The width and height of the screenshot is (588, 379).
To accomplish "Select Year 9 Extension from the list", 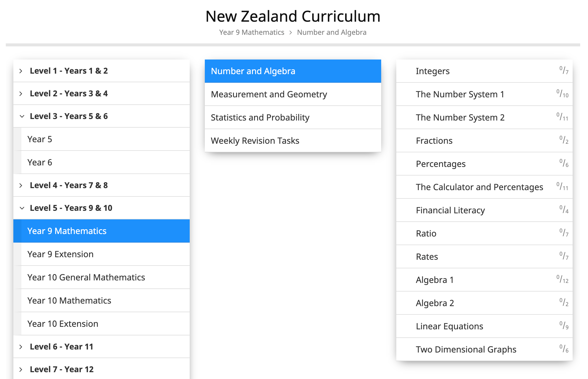I will tap(60, 254).
